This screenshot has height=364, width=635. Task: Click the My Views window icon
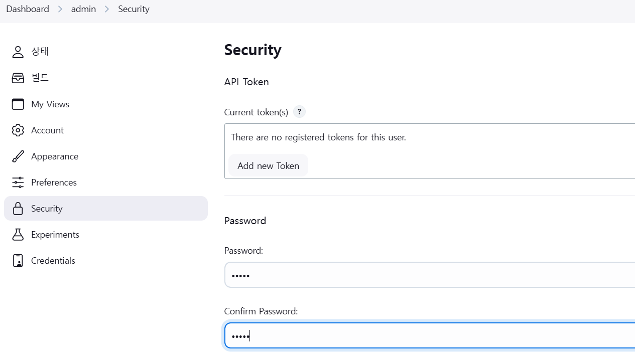click(x=18, y=104)
